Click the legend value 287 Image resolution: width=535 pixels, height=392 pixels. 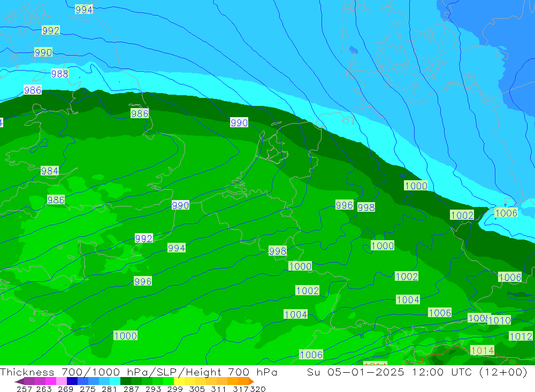[x=131, y=389]
